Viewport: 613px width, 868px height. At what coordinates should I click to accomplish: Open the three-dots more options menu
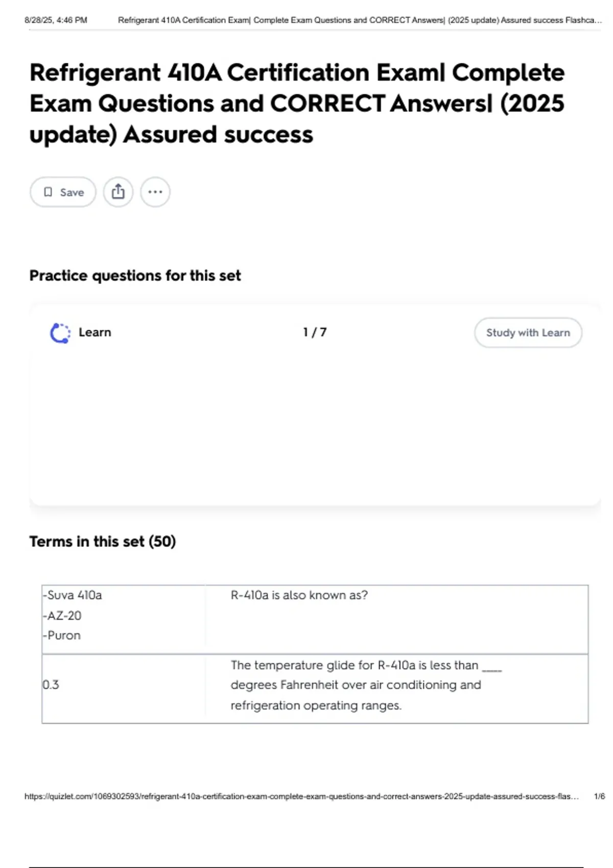click(155, 192)
